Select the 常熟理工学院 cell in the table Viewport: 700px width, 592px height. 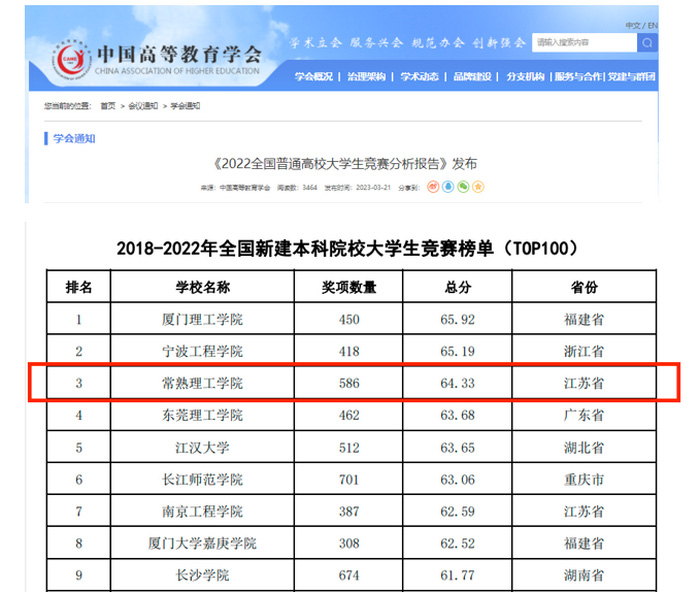202,383
